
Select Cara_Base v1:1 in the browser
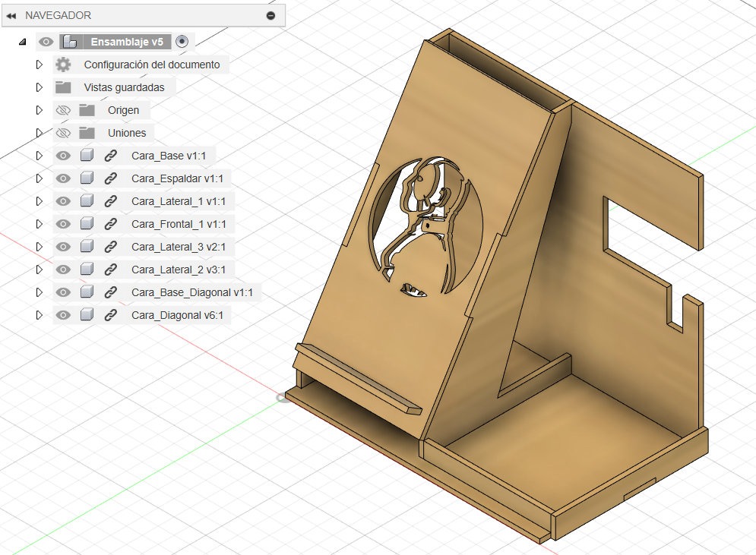[x=169, y=156]
